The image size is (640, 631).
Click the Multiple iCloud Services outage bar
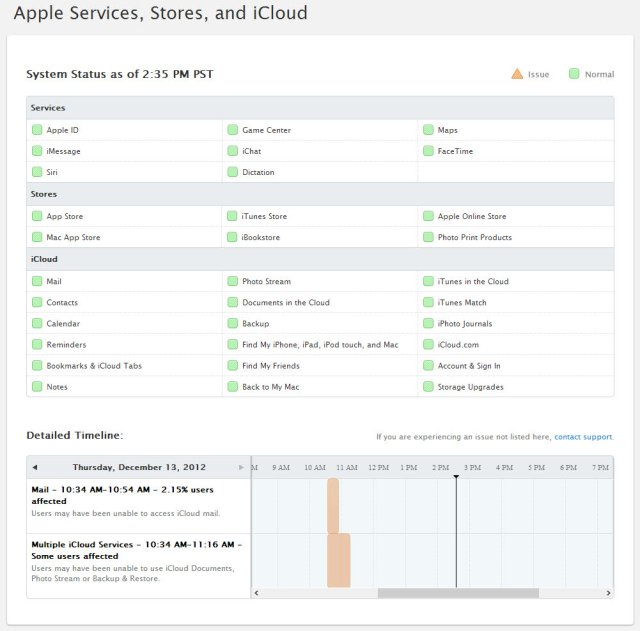tap(339, 560)
